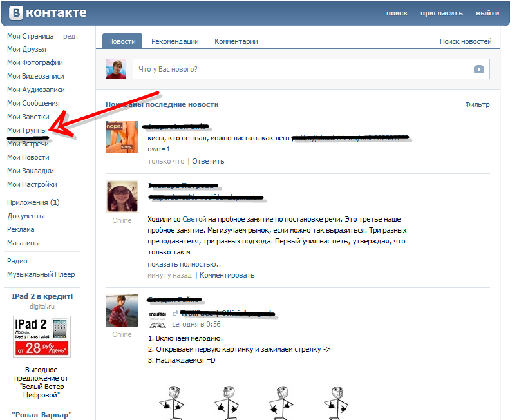Open Мои Фотографии

35,62
